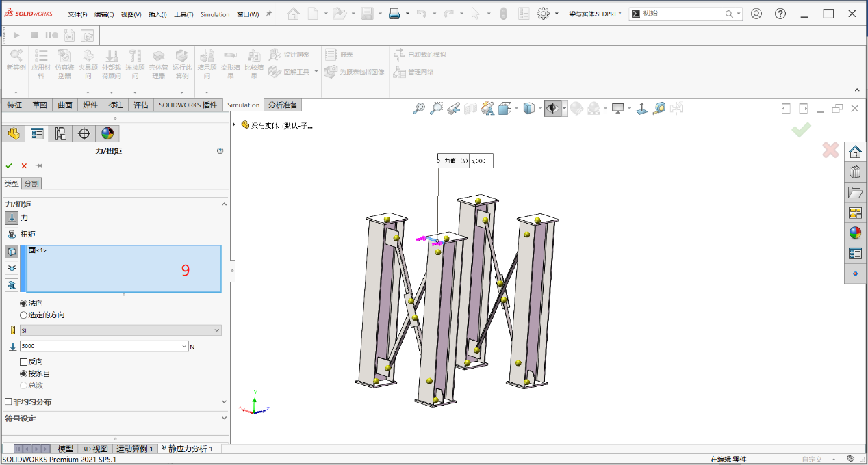Switch to the 焊件 ribbon tab
This screenshot has height=465, width=868.
(x=90, y=105)
